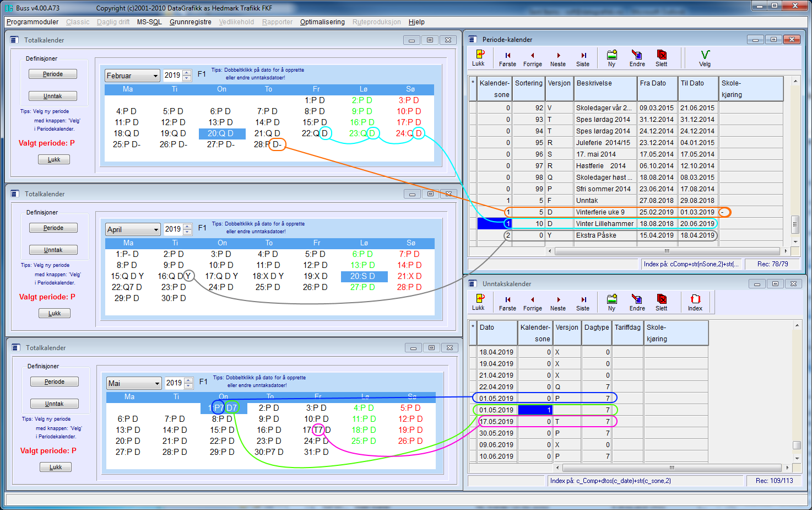Image resolution: width=812 pixels, height=510 pixels.
Task: Click Forrige arrow in Periode-kalender toolbar
Action: (x=532, y=58)
